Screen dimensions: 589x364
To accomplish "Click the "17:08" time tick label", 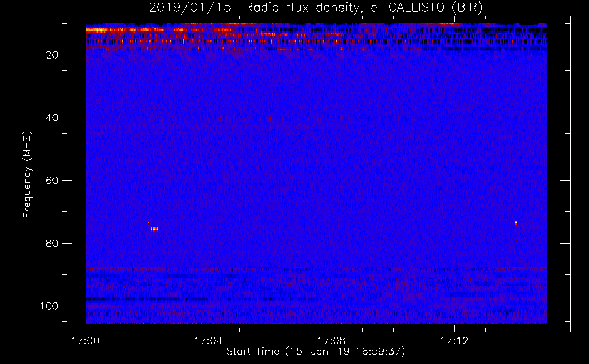I will point(331,341).
